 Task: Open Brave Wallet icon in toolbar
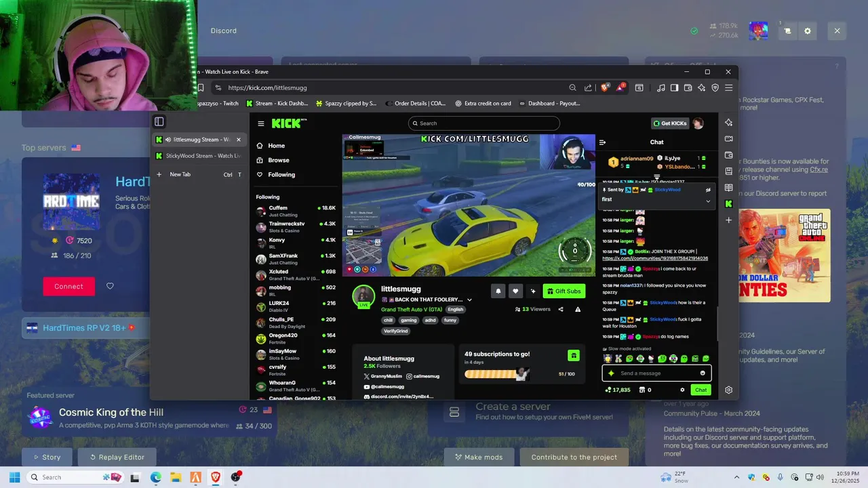tap(688, 87)
